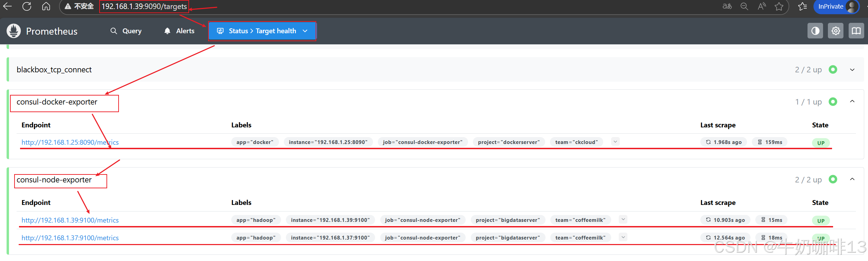Open the Alerts page
This screenshot has height=261, width=868.
click(179, 31)
